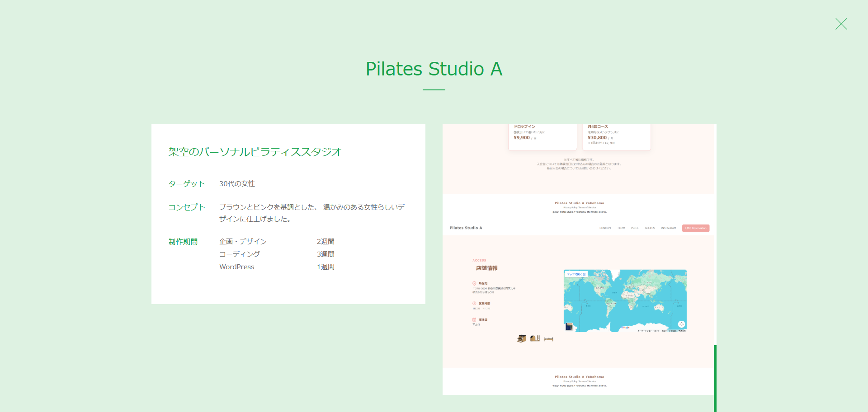Click the calendar icon beside 定休日

tap(474, 319)
